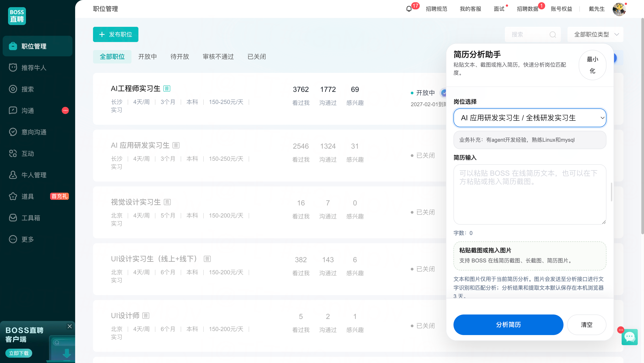Click the BOSS直聘 logo
The width and height of the screenshot is (644, 363).
(x=17, y=16)
